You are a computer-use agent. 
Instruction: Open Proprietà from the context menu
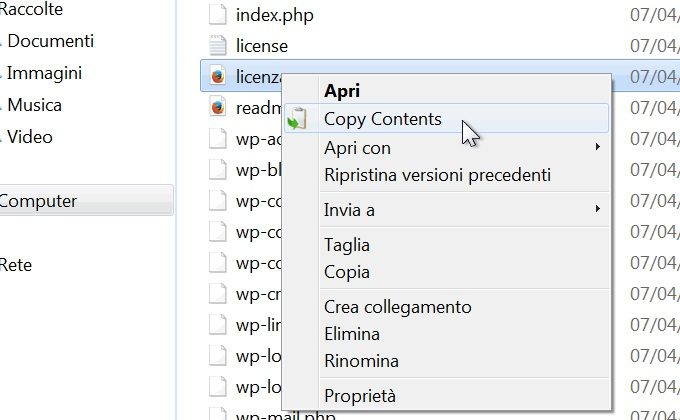coord(360,395)
